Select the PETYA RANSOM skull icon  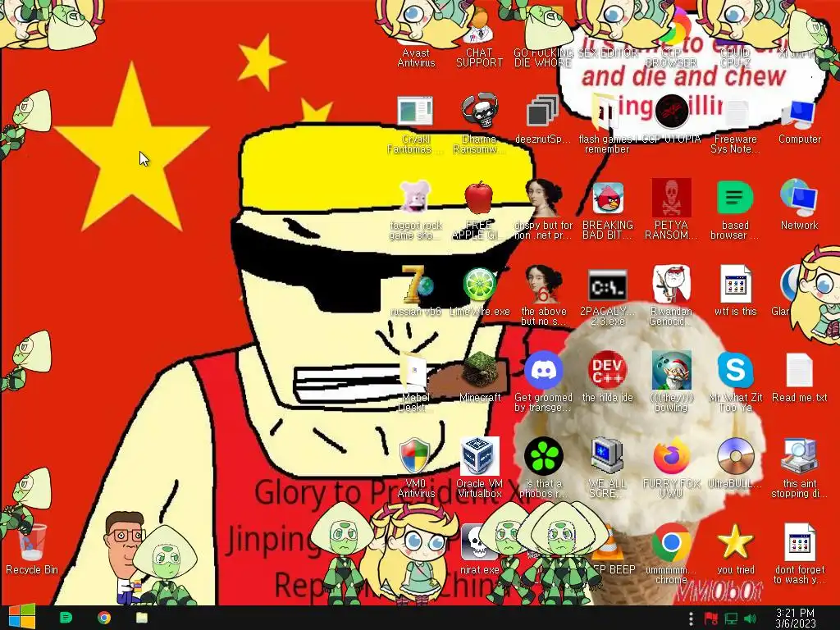pyautogui.click(x=671, y=209)
